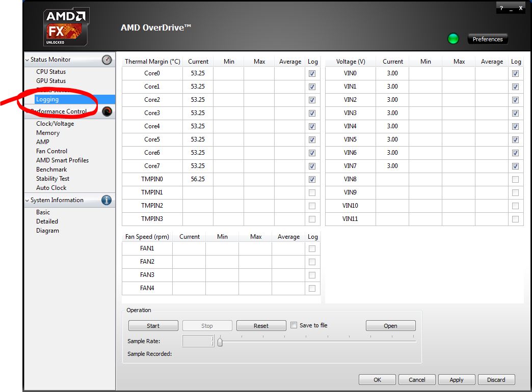Click the Thermal Margin column header

[152, 62]
